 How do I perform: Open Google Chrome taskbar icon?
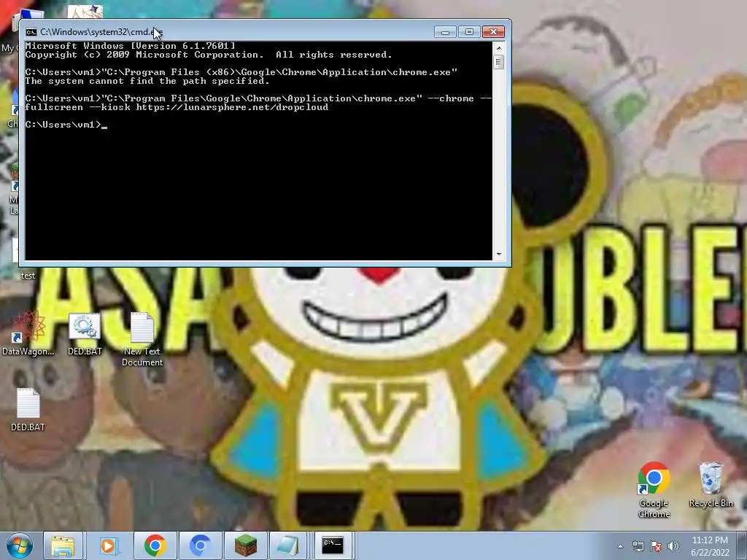tap(155, 545)
